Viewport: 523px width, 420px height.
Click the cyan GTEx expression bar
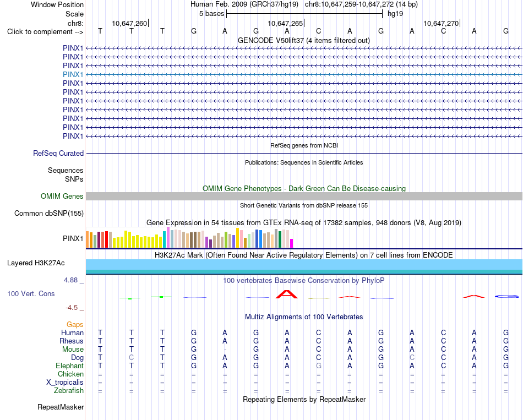164,239
